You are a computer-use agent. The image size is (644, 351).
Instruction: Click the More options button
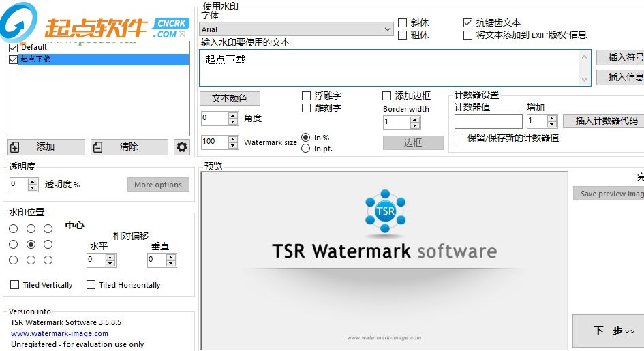tap(158, 185)
